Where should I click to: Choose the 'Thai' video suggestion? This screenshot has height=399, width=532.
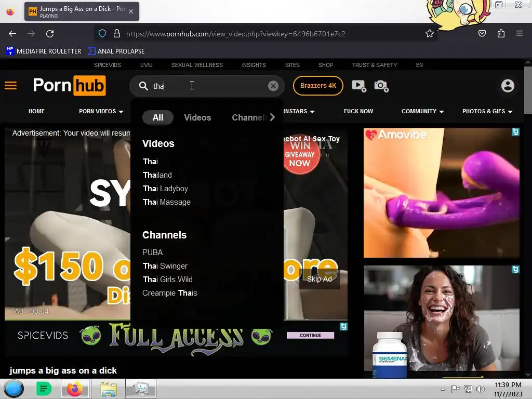pos(150,162)
